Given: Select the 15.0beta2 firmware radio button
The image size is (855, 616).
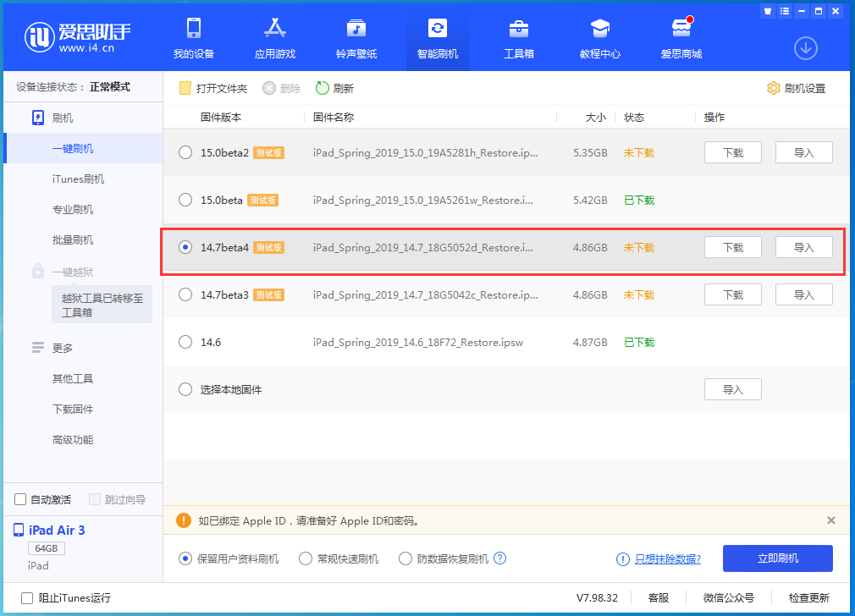Looking at the screenshot, I should coord(185,152).
